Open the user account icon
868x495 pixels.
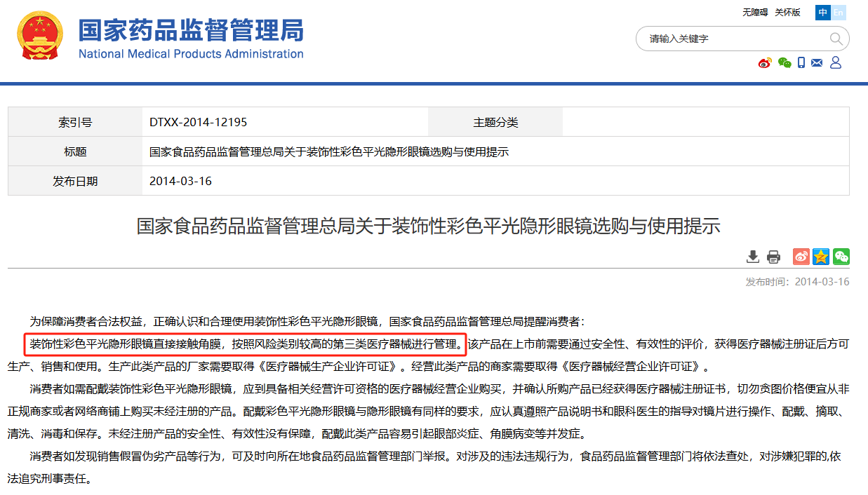[836, 63]
